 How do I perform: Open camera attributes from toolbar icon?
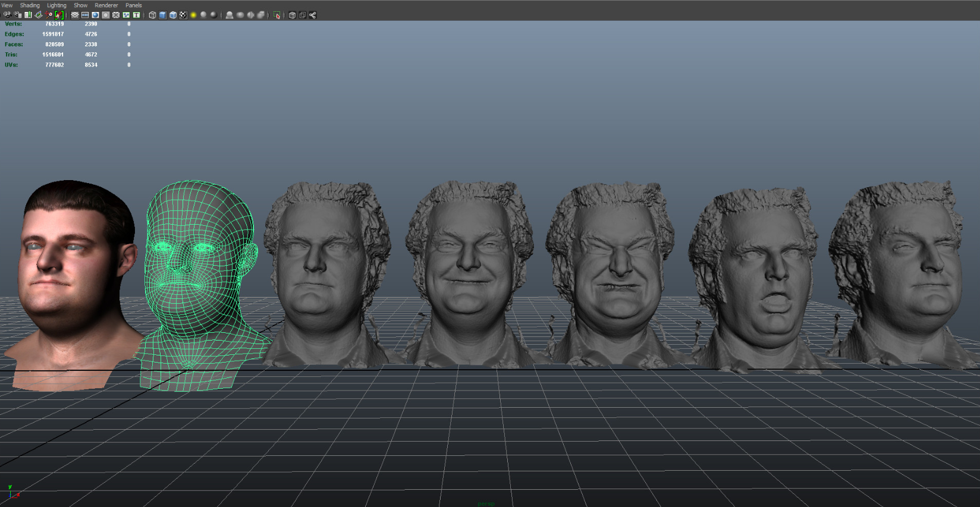point(17,15)
